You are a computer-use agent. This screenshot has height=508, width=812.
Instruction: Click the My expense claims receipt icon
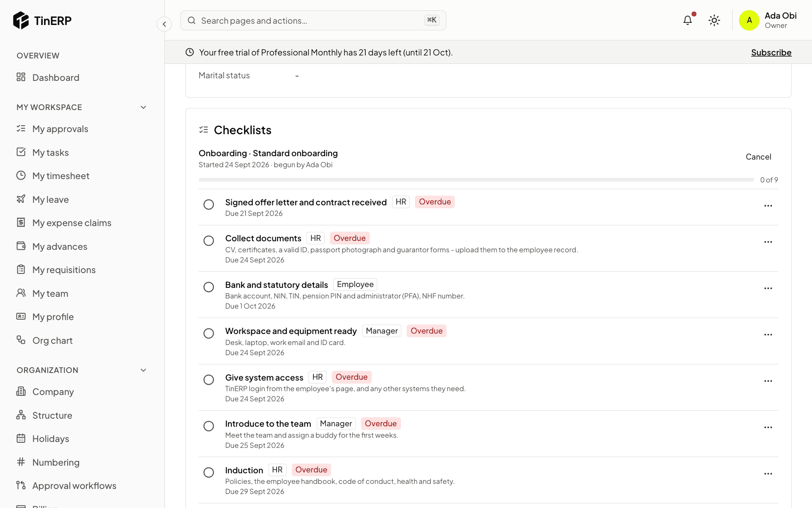(21, 222)
